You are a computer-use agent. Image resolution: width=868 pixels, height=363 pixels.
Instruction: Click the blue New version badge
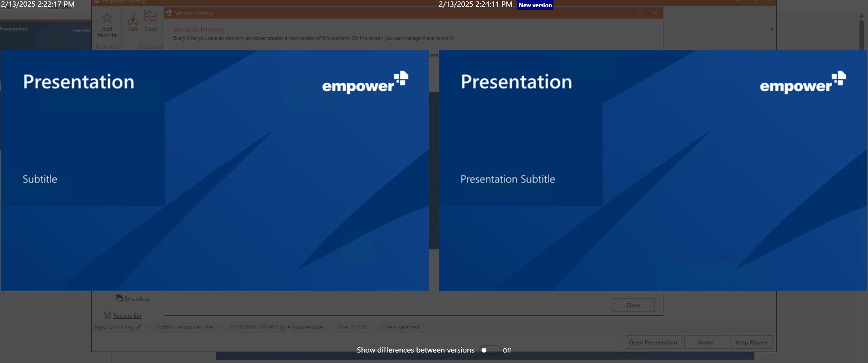(535, 5)
